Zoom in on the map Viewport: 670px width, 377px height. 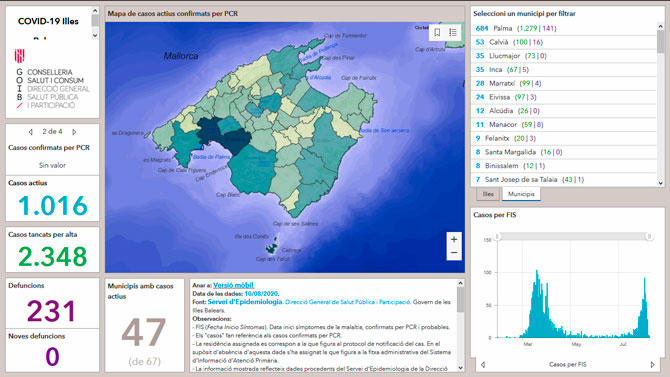(x=454, y=240)
